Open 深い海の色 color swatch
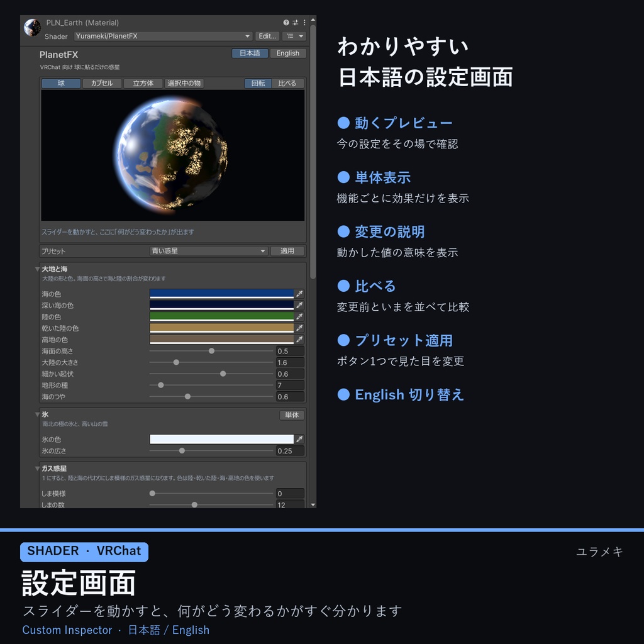The width and height of the screenshot is (644, 644). [x=222, y=305]
